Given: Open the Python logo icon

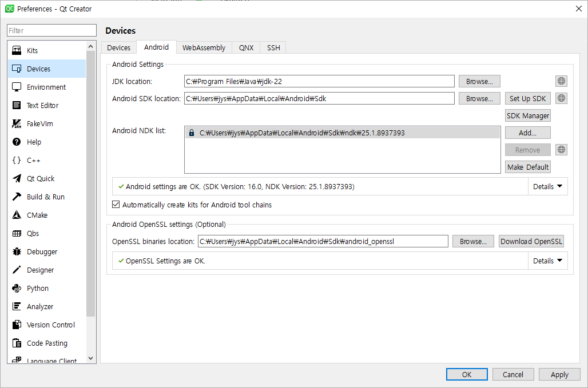Looking at the screenshot, I should pos(17,288).
